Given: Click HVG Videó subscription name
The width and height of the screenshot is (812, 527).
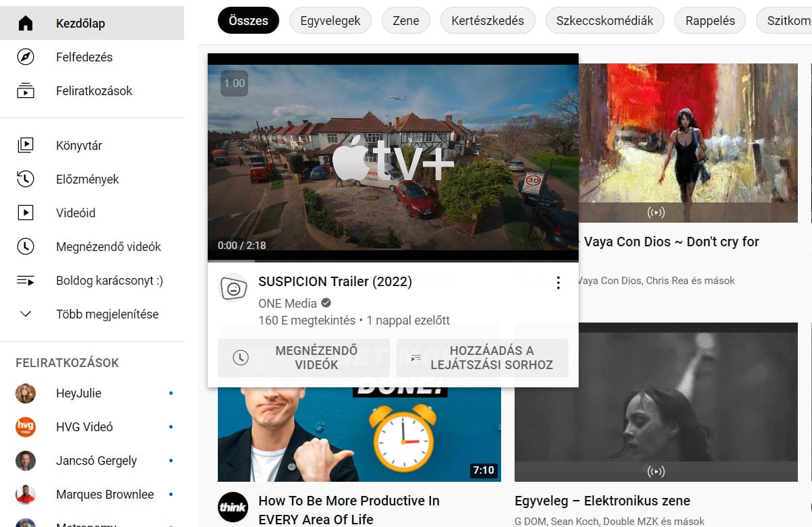Looking at the screenshot, I should click(x=84, y=426).
